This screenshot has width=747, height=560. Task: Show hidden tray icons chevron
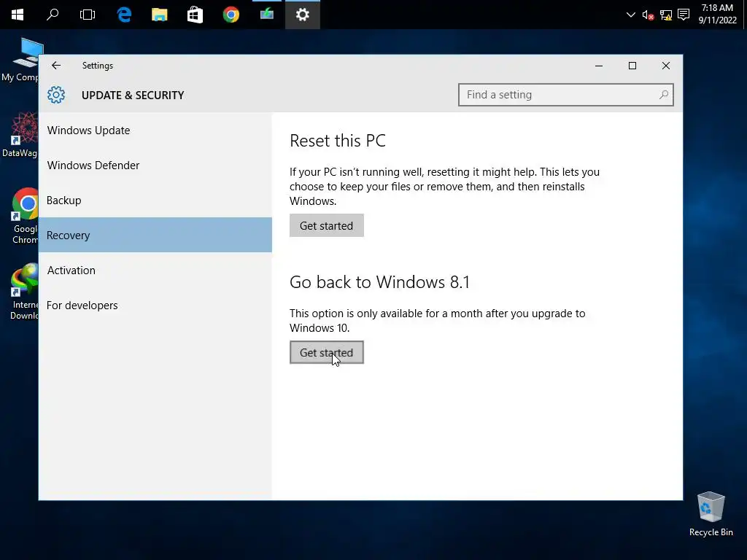click(x=630, y=15)
